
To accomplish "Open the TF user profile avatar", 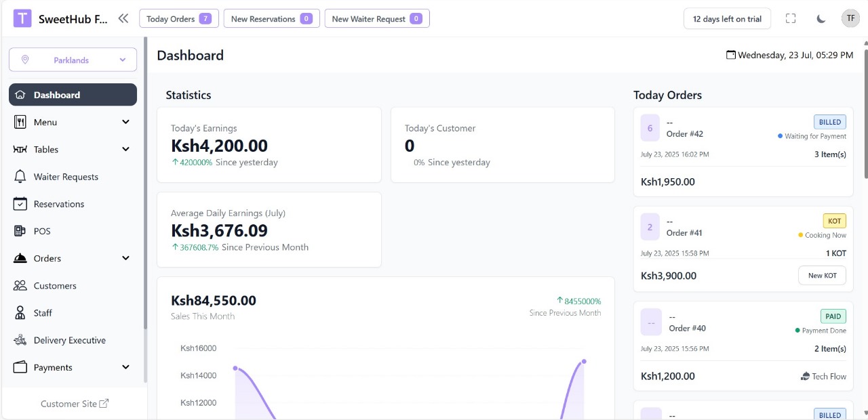I will click(x=850, y=18).
